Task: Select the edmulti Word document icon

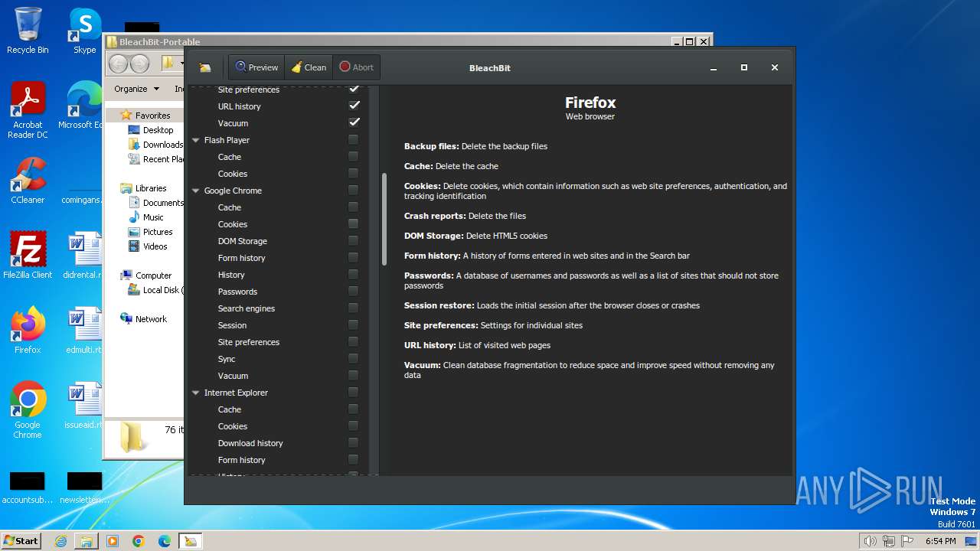Action: coord(84,331)
